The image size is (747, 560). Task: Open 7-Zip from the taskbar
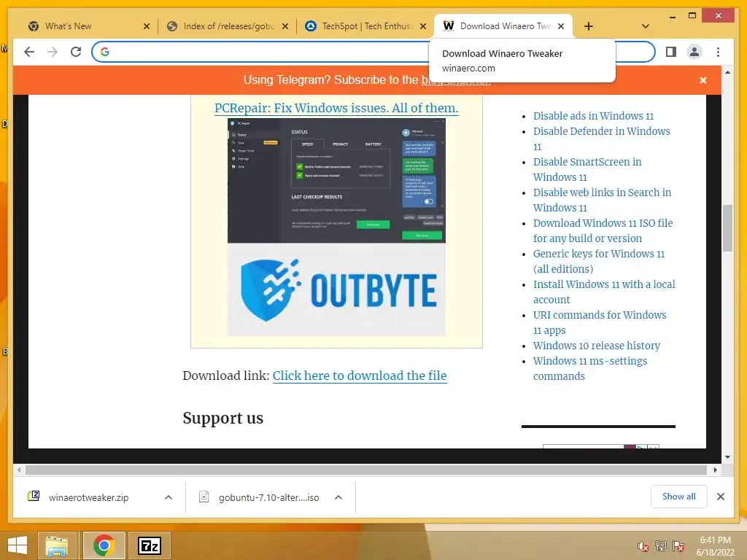[150, 545]
